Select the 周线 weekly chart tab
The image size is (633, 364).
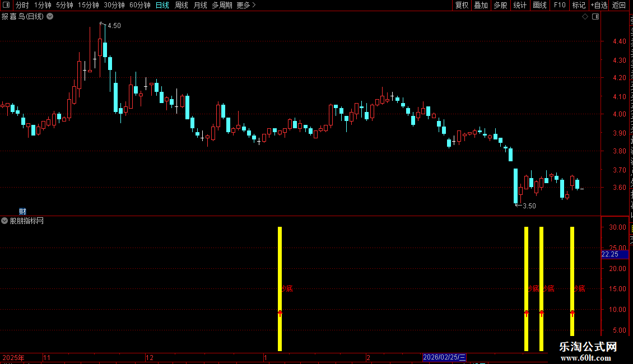[181, 5]
